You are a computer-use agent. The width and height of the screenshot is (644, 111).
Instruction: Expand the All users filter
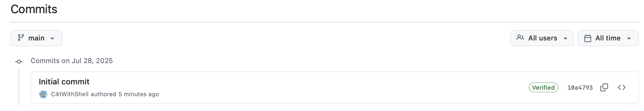tap(542, 38)
